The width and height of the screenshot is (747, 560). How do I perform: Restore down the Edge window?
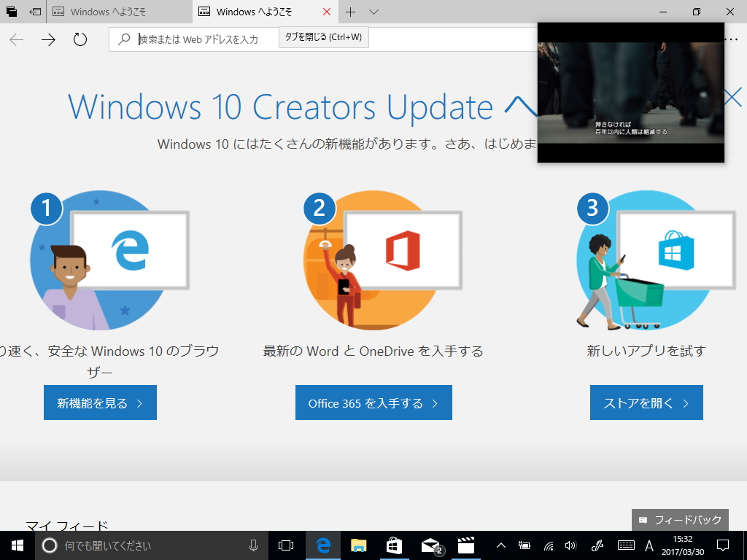click(697, 12)
